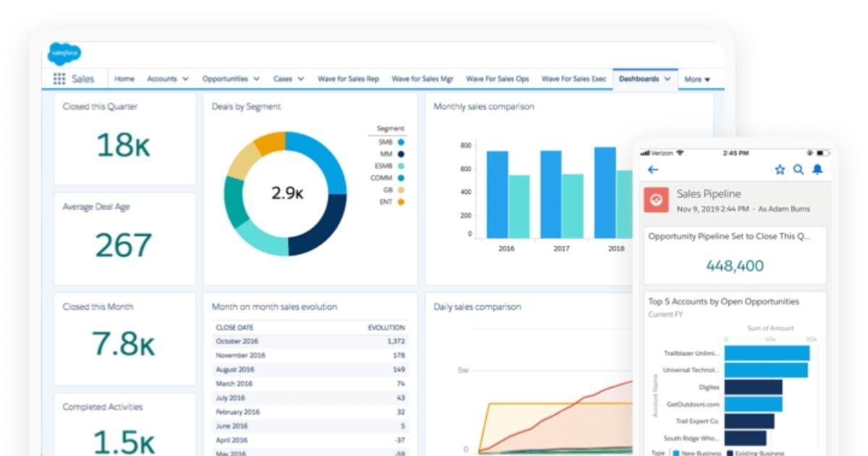This screenshot has height=456, width=868.
Task: Click the SMB legend color dot
Action: pyautogui.click(x=401, y=143)
